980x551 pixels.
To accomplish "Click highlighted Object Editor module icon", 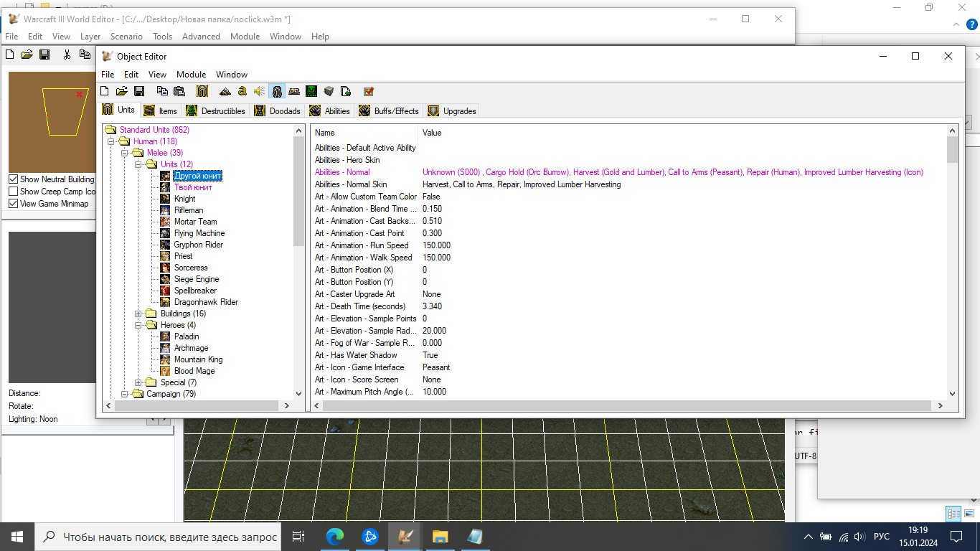I will pyautogui.click(x=277, y=91).
